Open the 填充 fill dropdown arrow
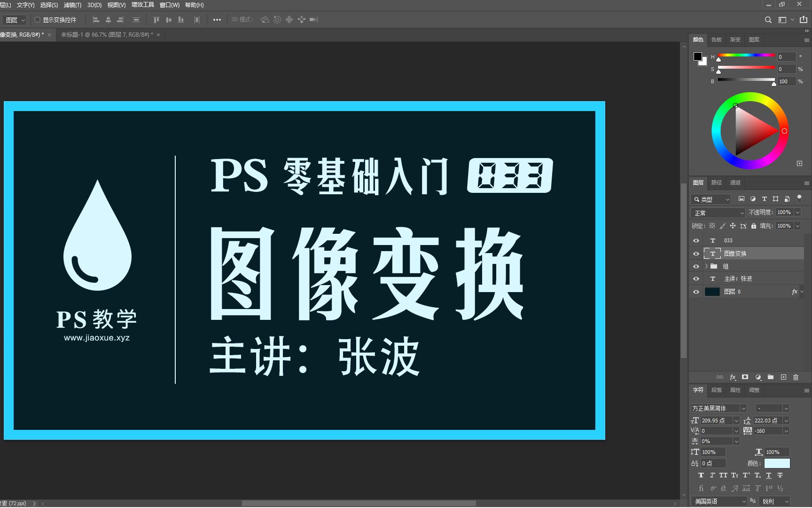 coord(797,226)
